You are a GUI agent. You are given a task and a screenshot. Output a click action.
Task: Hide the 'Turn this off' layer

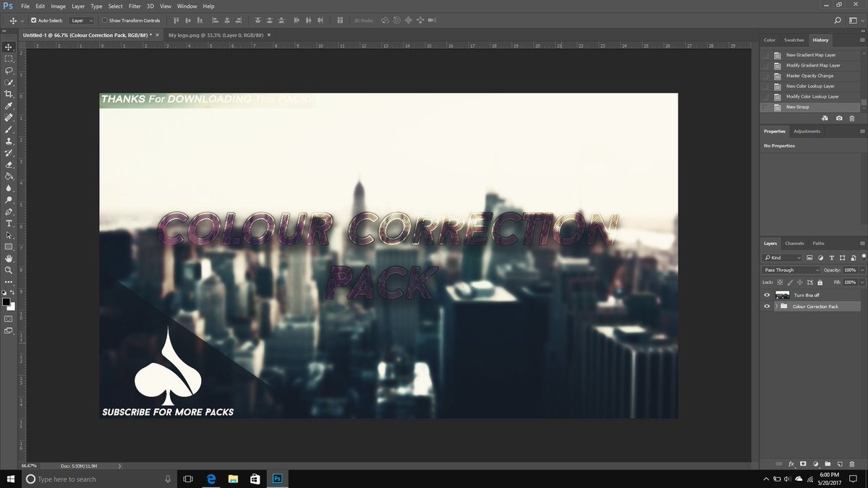(x=767, y=295)
